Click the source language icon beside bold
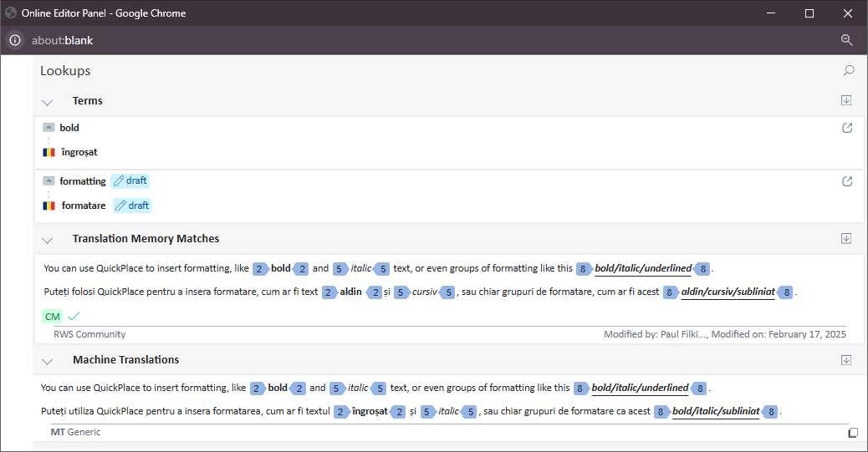 tap(49, 128)
